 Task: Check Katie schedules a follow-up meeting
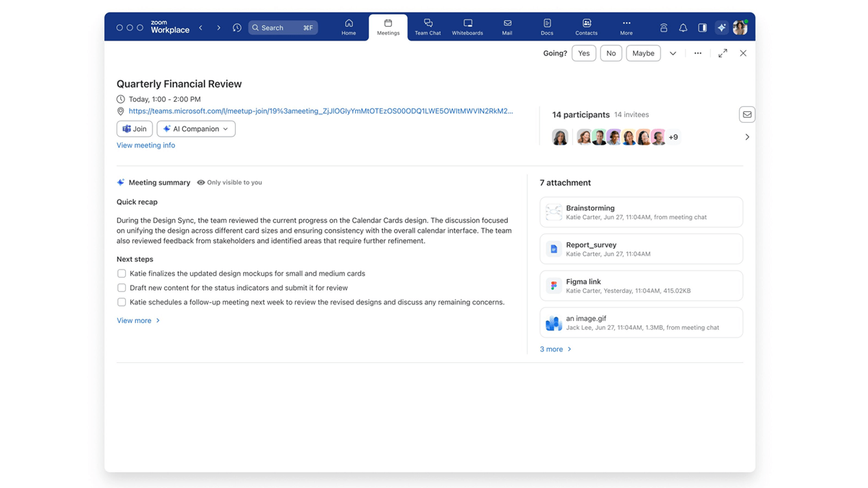point(122,302)
